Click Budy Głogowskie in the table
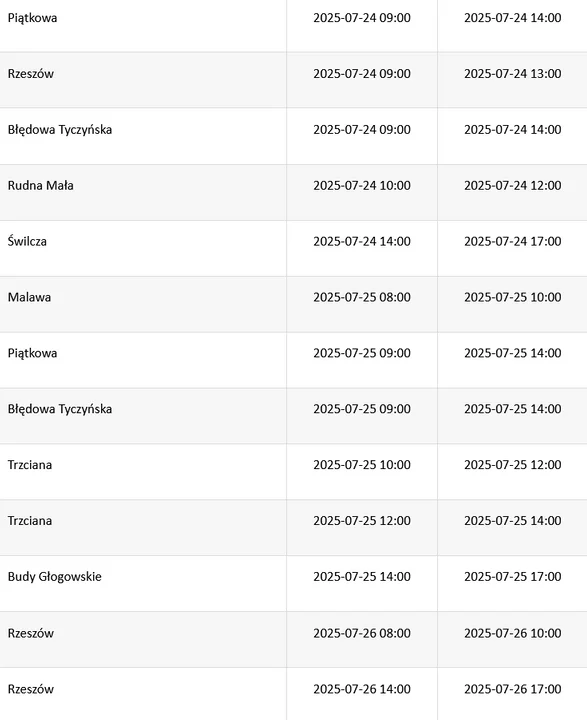The image size is (587, 720). coord(55,577)
